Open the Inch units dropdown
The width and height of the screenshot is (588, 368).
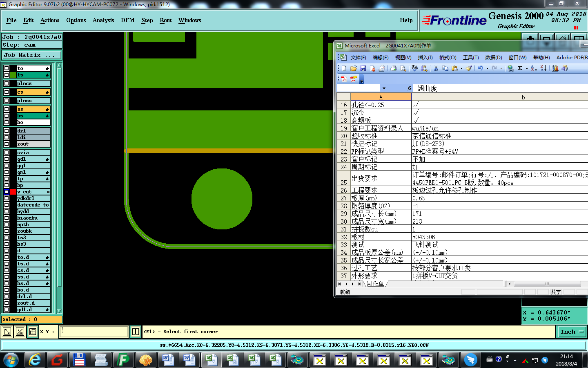coord(572,332)
